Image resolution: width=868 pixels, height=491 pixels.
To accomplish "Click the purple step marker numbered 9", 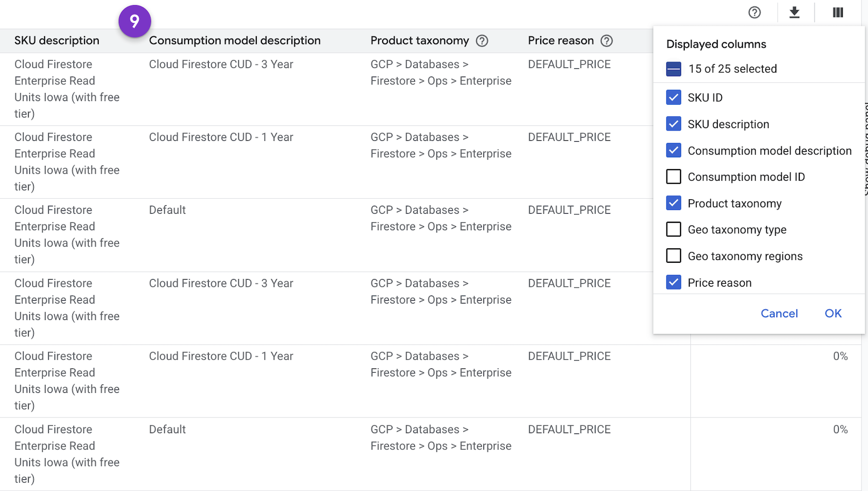I will (x=135, y=21).
